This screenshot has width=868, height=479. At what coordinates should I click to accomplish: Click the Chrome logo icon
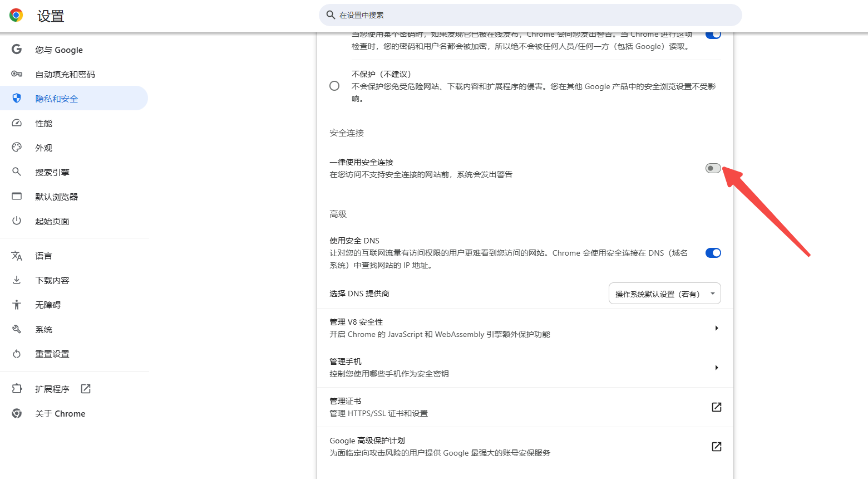click(x=16, y=16)
